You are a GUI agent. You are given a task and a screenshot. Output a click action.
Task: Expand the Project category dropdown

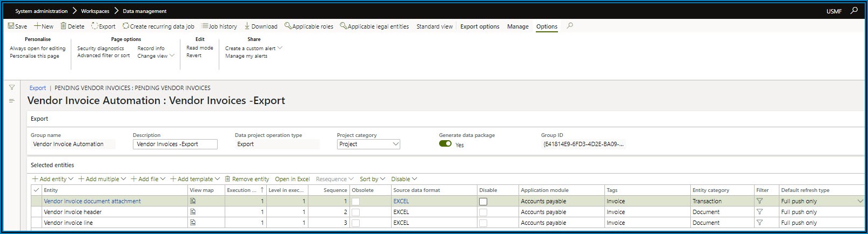pyautogui.click(x=395, y=144)
